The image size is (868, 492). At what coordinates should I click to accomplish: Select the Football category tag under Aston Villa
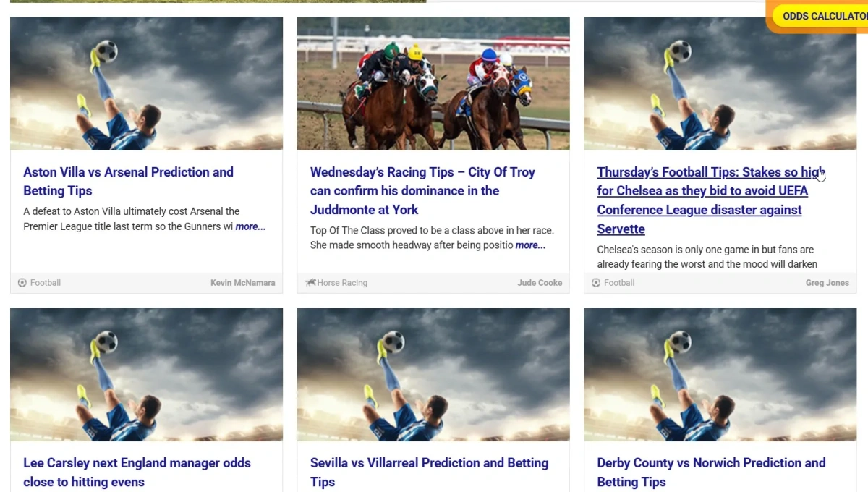click(46, 283)
